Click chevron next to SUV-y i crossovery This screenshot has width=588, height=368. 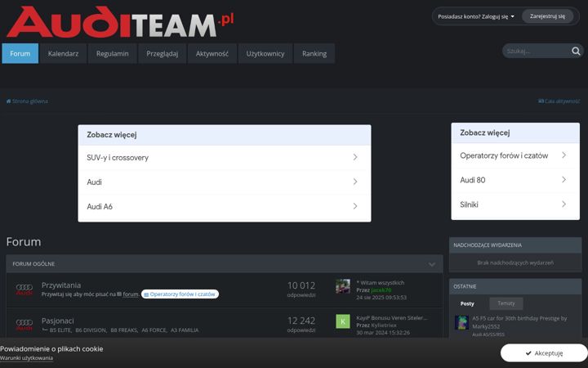354,157
